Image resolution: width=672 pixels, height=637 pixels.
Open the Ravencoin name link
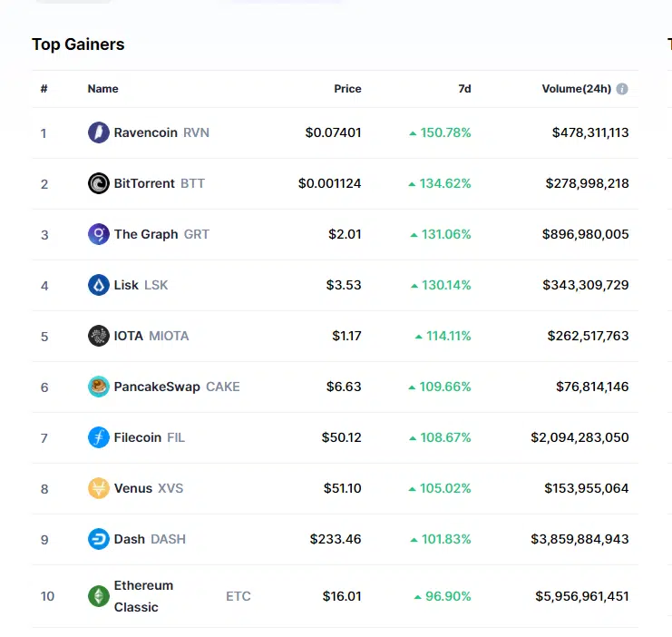[x=145, y=132]
